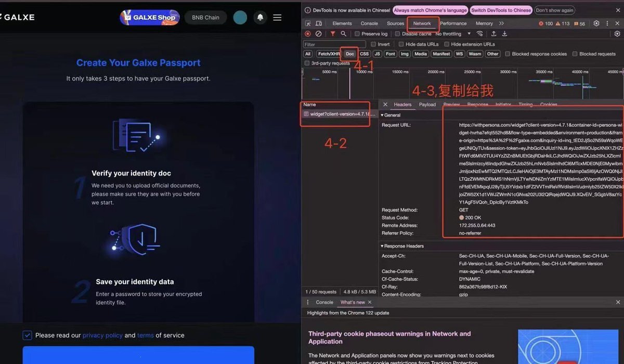
Task: Select the All request type filter
Action: point(308,54)
